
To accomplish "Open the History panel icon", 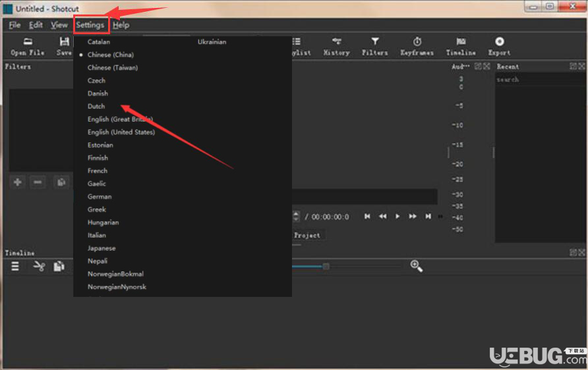I will (x=336, y=47).
